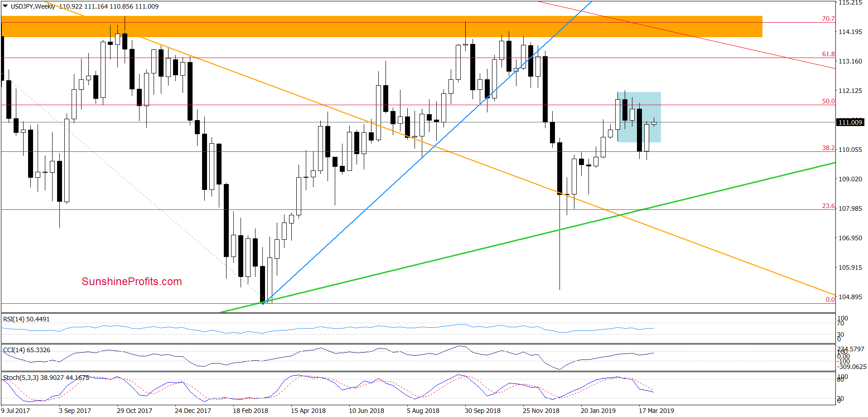Click the Stoch(5,3,3) indicator label
Image resolution: width=868 pixels, height=417 pixels.
[x=46, y=377]
